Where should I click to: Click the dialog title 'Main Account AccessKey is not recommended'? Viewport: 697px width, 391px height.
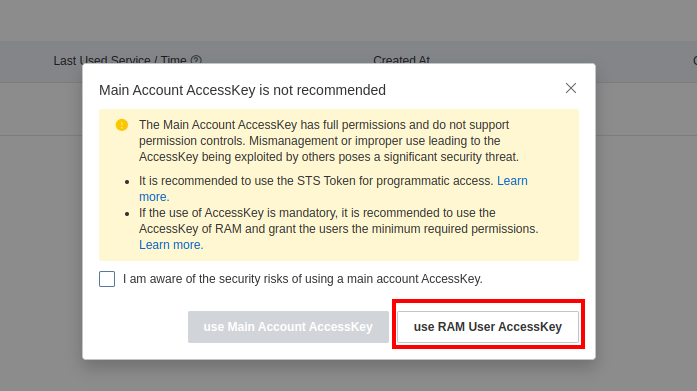pos(242,90)
